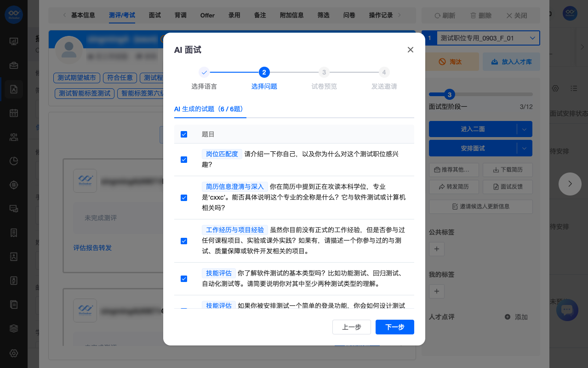
Task: Click the 上一步 button
Action: click(352, 327)
